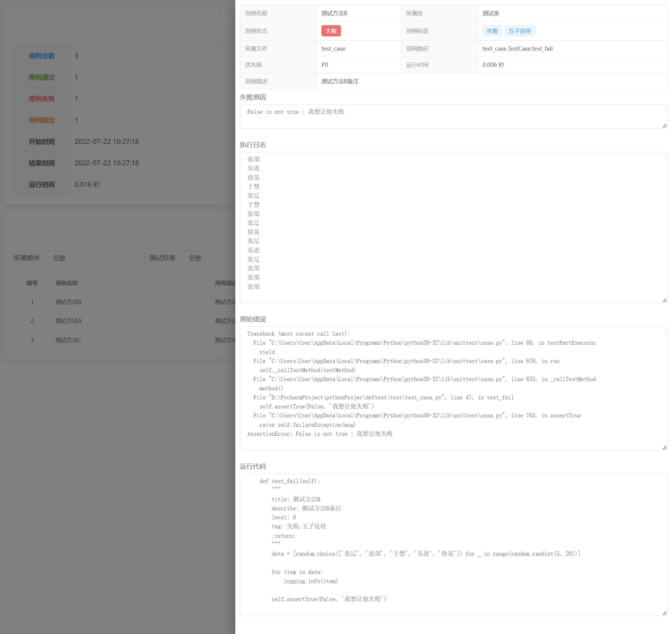Open the 测试结果 dropdown
The image size is (672, 634).
coord(208,258)
